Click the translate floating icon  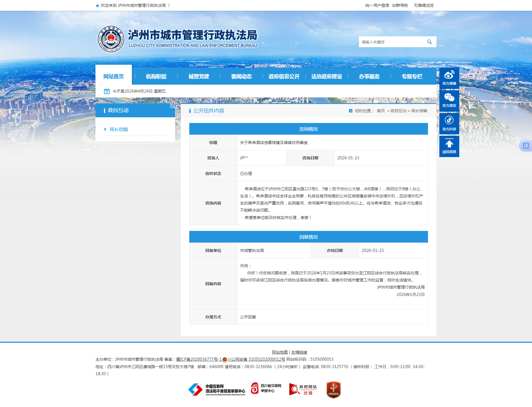click(526, 146)
